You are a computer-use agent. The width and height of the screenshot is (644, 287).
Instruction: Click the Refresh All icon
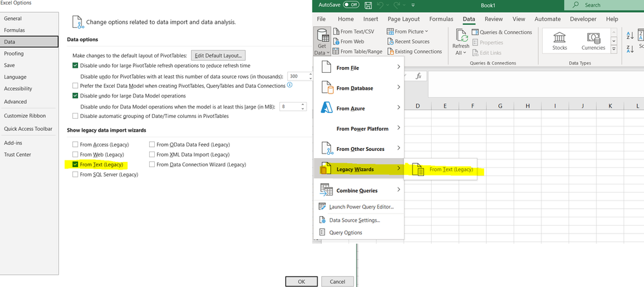coord(461,37)
